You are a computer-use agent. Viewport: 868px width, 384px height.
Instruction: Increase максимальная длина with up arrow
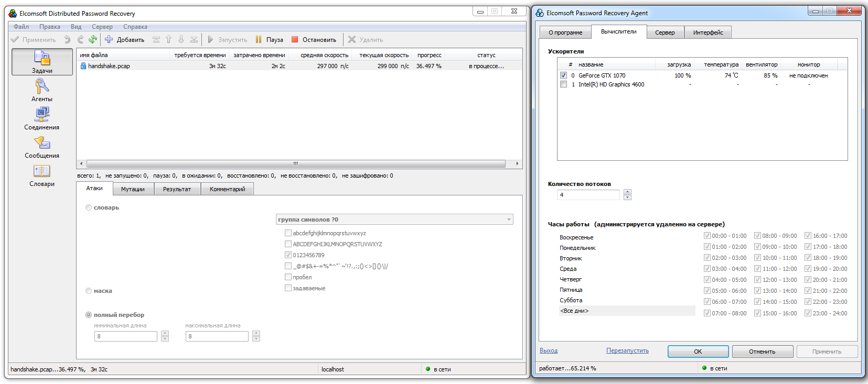(x=256, y=333)
